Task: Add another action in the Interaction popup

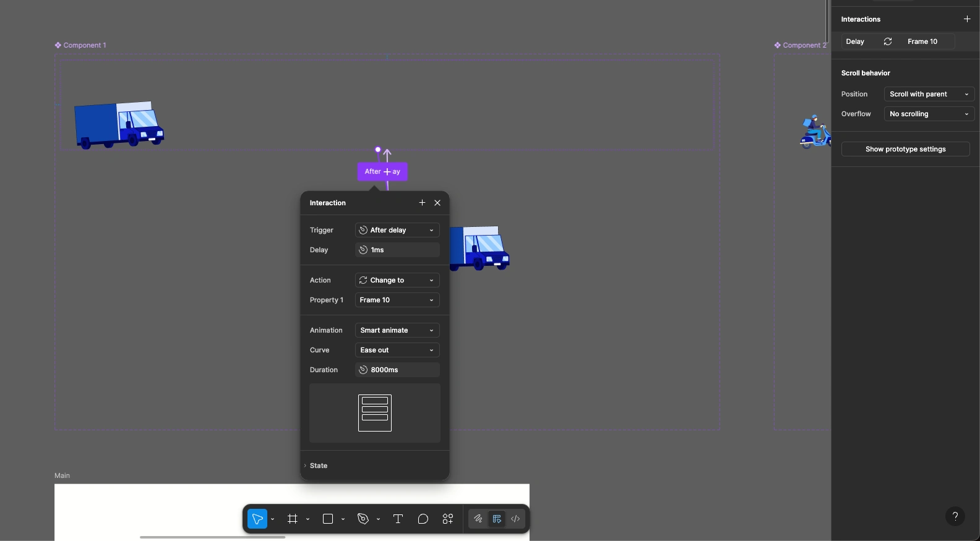Action: (x=422, y=203)
